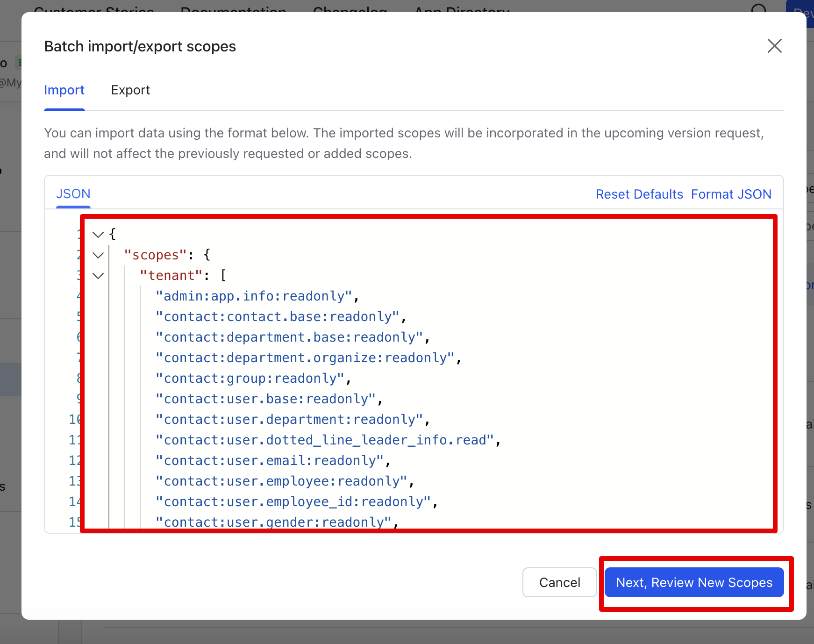
Task: Click the "contact:user.dotted_line_leader_info.read" line
Action: click(x=325, y=440)
